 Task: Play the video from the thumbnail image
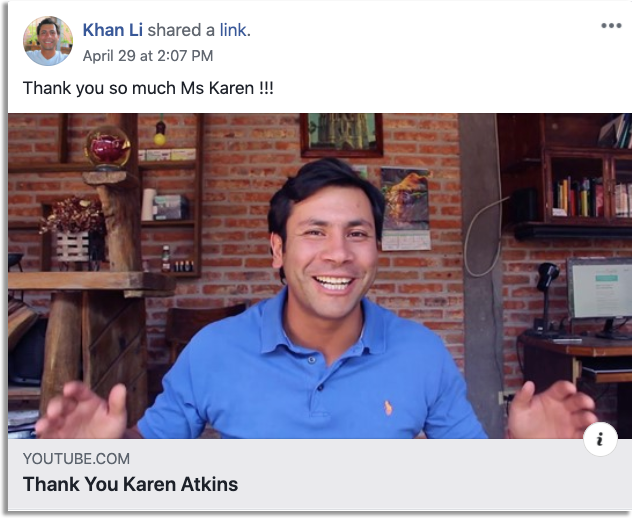click(320, 276)
